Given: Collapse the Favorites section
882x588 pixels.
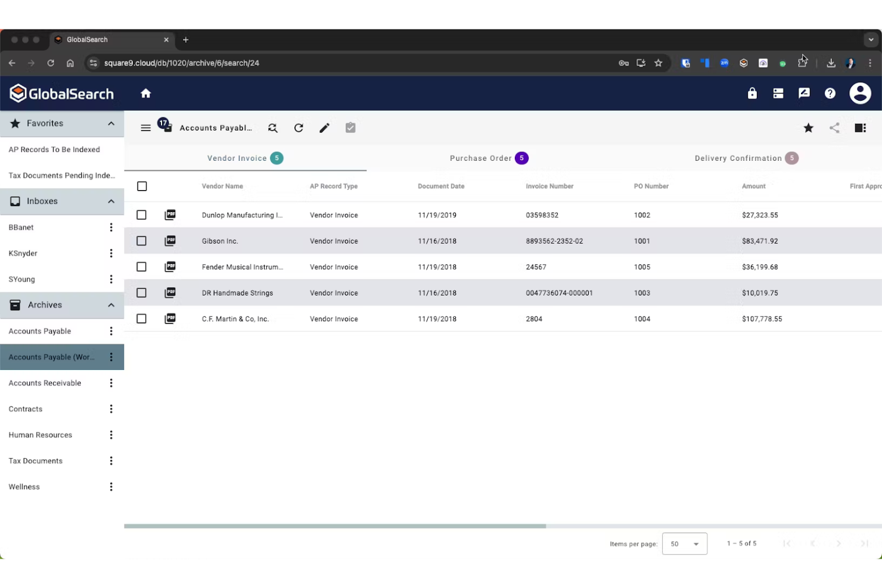Looking at the screenshot, I should (110, 123).
